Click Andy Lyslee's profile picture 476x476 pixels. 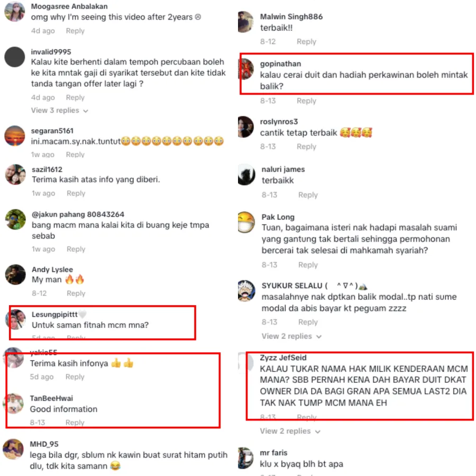coord(15,274)
